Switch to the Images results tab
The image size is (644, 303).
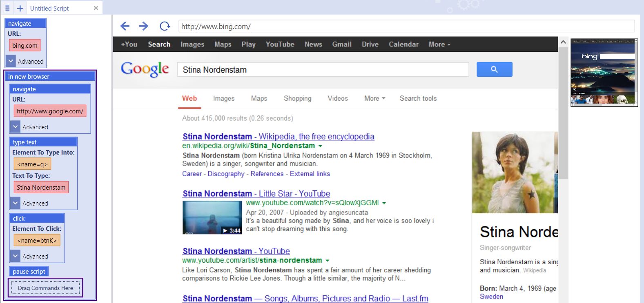coord(224,98)
